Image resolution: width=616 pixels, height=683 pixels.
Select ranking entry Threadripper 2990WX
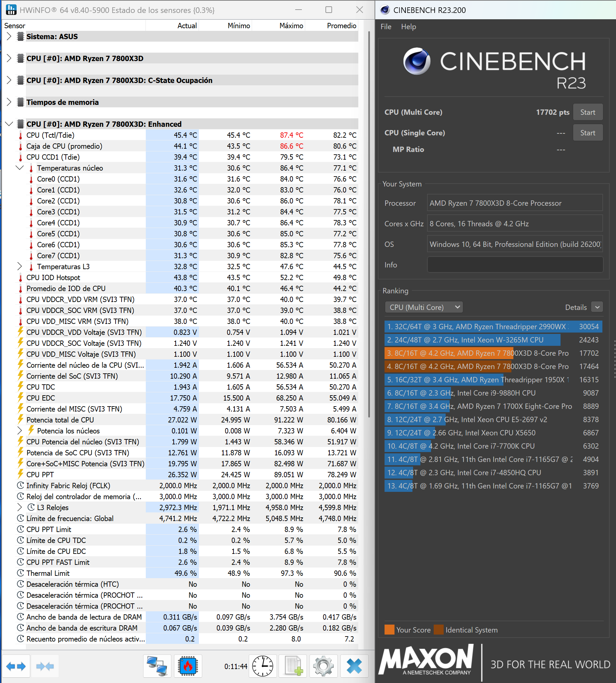click(x=493, y=327)
